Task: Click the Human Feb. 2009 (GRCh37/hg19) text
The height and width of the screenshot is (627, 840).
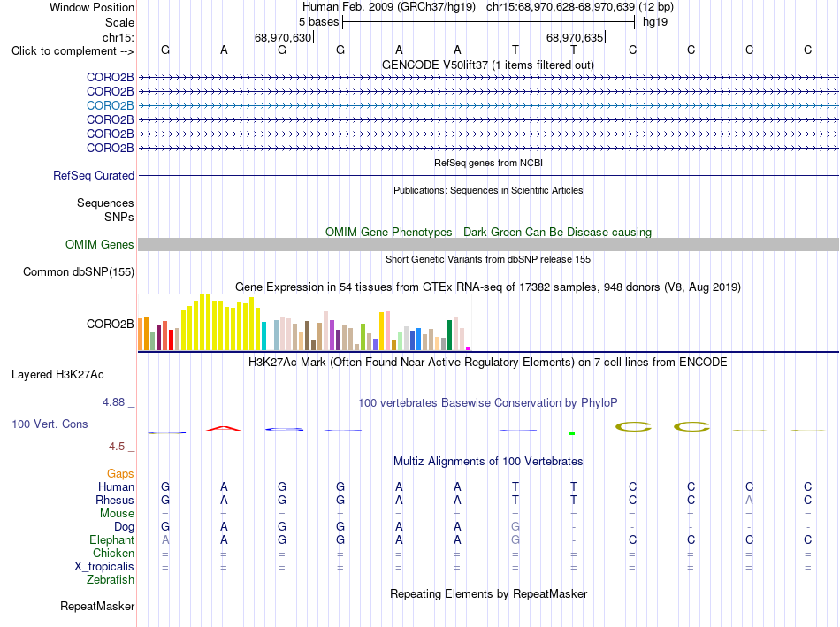Action: (x=388, y=7)
